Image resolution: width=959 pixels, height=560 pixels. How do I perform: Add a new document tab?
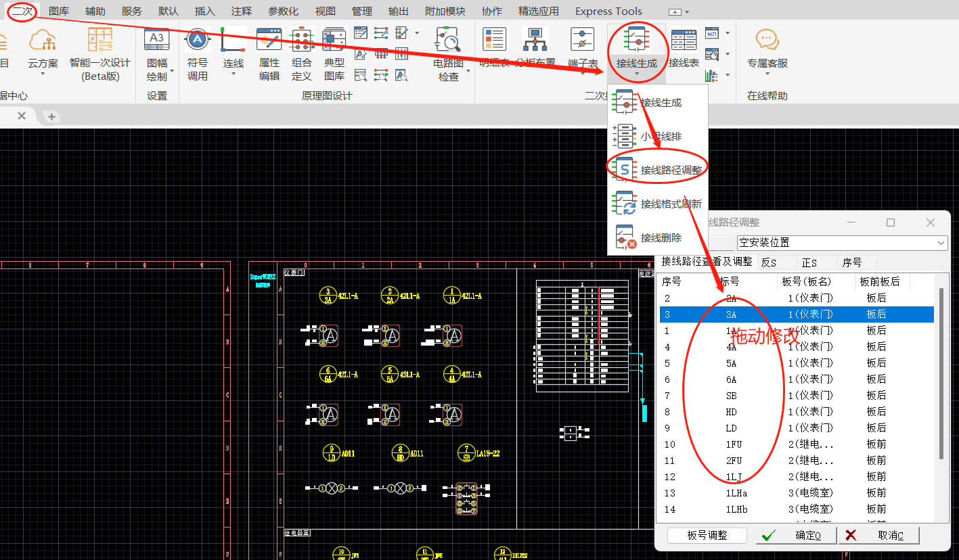click(x=51, y=116)
